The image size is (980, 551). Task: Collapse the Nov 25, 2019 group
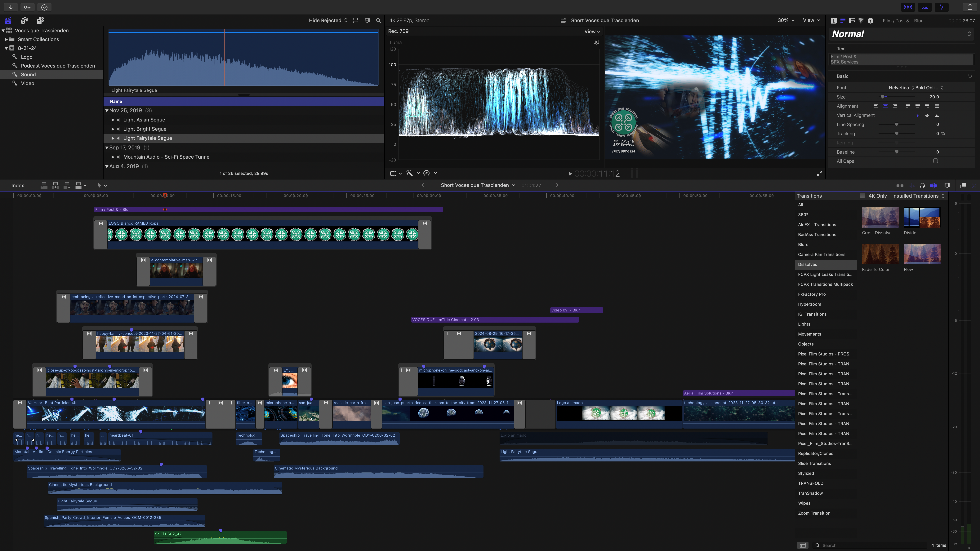(107, 111)
